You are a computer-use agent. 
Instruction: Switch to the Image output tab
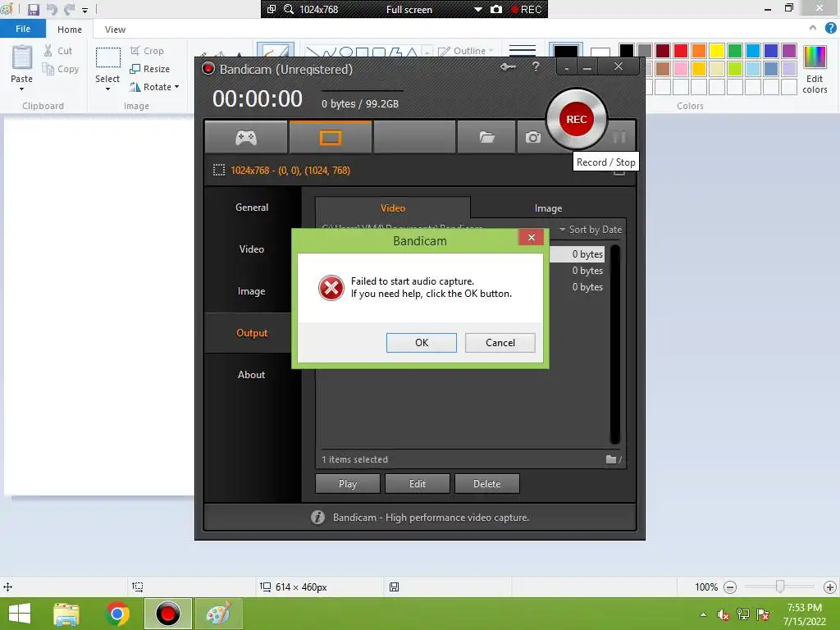[548, 208]
